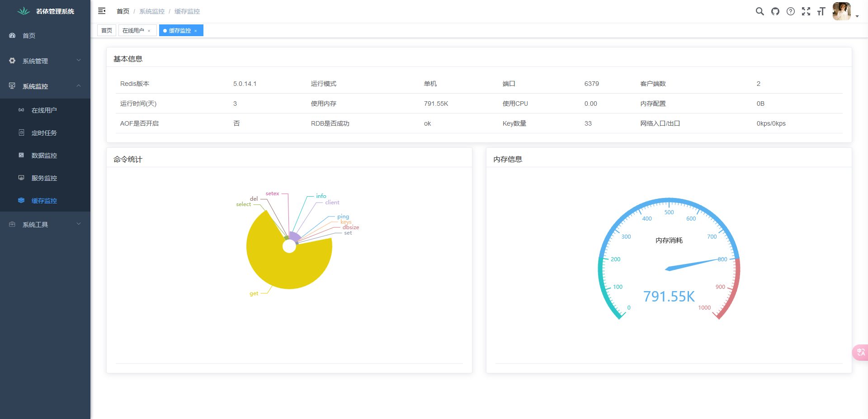Click the 0kps/0kps network value
Screen dimensions: 868x419
click(x=771, y=123)
